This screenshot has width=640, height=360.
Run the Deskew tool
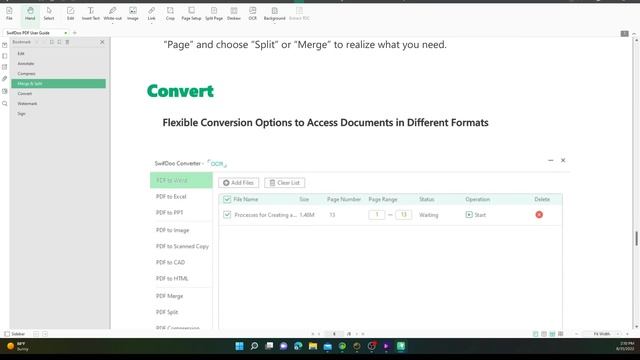click(234, 13)
